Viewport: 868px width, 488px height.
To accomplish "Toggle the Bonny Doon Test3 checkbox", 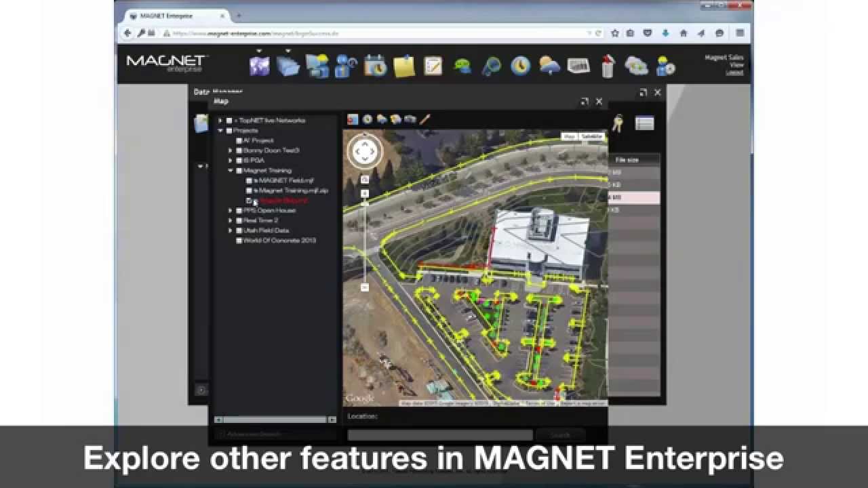I will point(239,150).
